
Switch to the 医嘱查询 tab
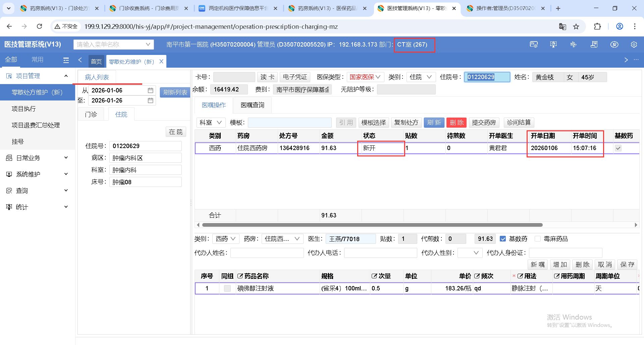pos(252,105)
